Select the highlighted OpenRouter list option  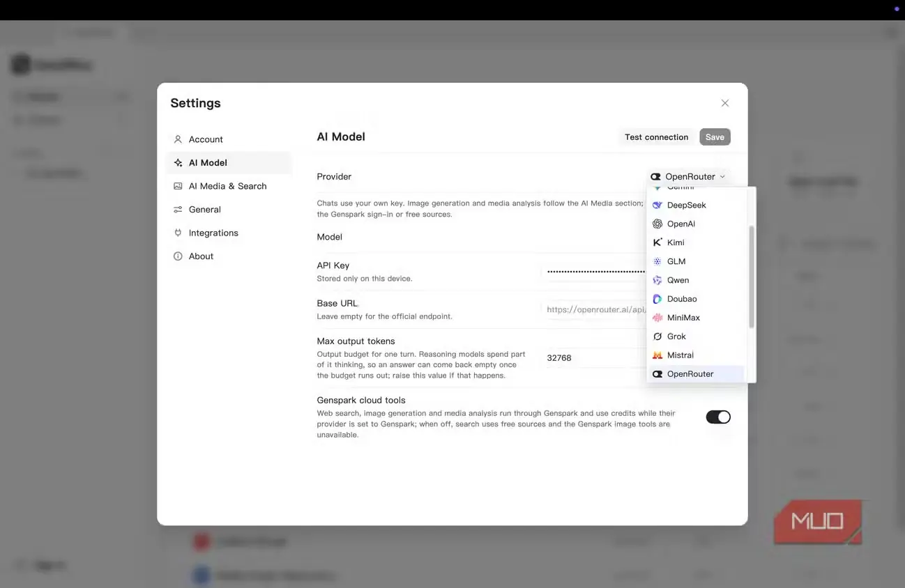[x=697, y=374]
